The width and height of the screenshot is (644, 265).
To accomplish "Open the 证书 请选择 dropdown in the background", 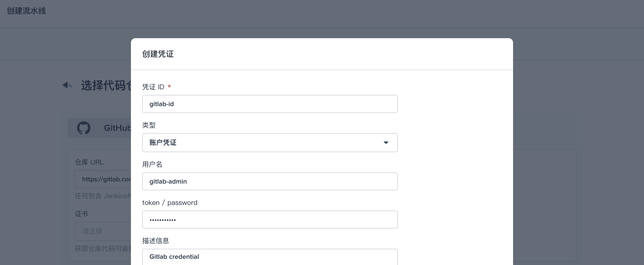I will click(103, 231).
